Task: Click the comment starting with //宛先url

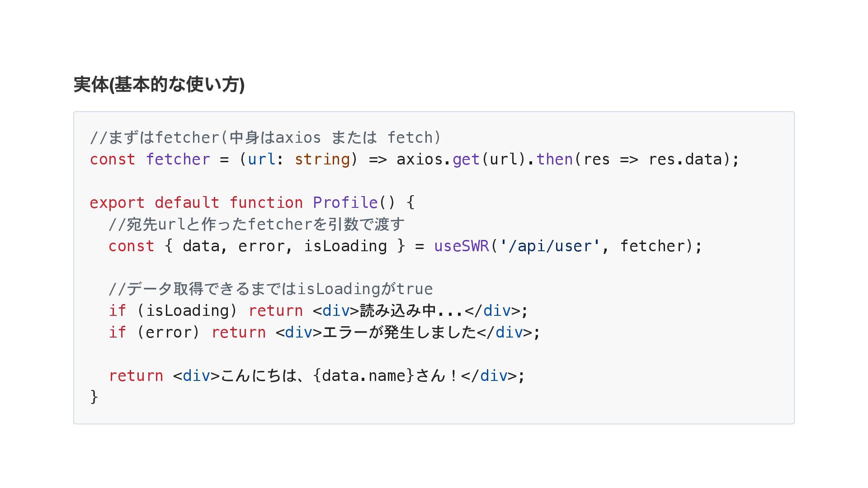Action: (256, 225)
